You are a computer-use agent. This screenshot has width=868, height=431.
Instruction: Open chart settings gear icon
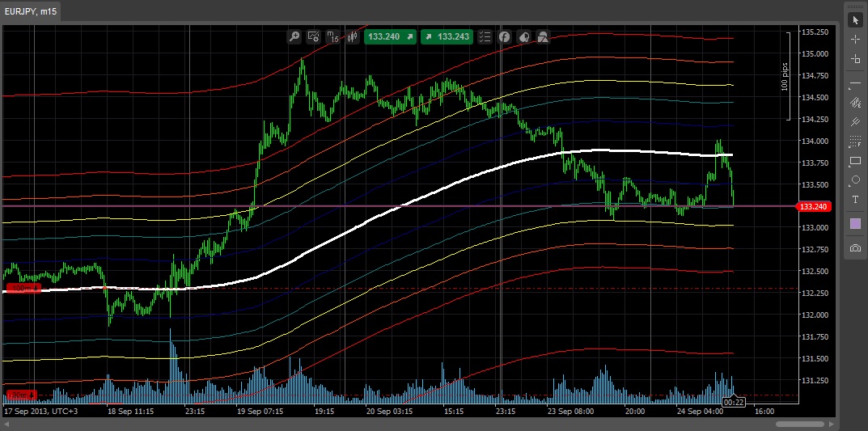[313, 37]
